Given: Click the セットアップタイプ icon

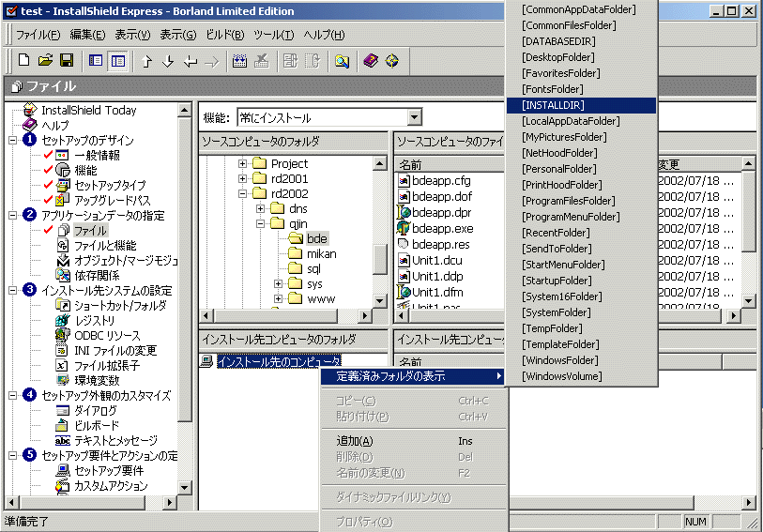Looking at the screenshot, I should click(x=62, y=185).
